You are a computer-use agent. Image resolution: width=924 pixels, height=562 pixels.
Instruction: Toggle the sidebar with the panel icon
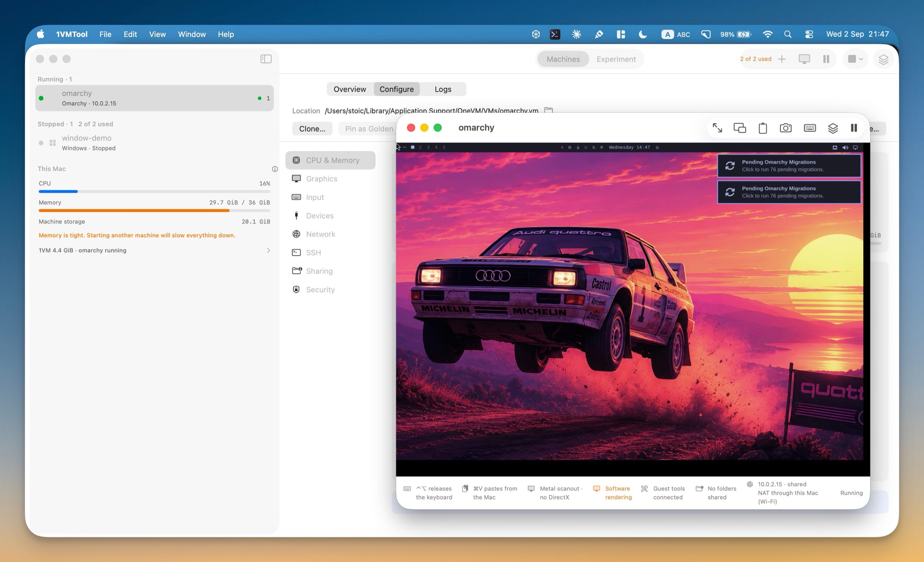click(x=266, y=59)
